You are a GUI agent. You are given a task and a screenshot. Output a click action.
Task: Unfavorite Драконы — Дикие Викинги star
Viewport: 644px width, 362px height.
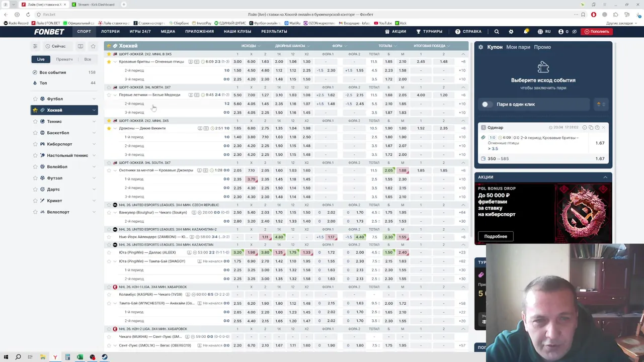tap(109, 128)
